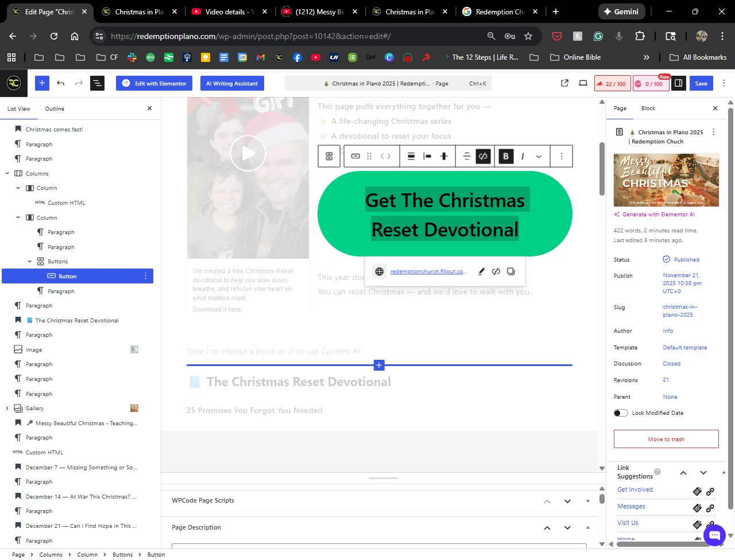This screenshot has height=560, width=735.
Task: Switch to the Block settings tab
Action: pyautogui.click(x=648, y=108)
